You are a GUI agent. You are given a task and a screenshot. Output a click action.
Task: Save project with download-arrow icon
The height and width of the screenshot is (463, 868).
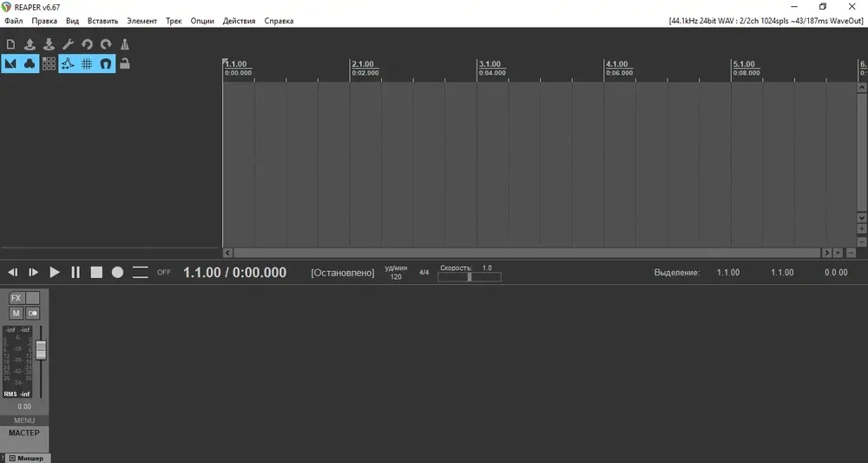[x=49, y=44]
